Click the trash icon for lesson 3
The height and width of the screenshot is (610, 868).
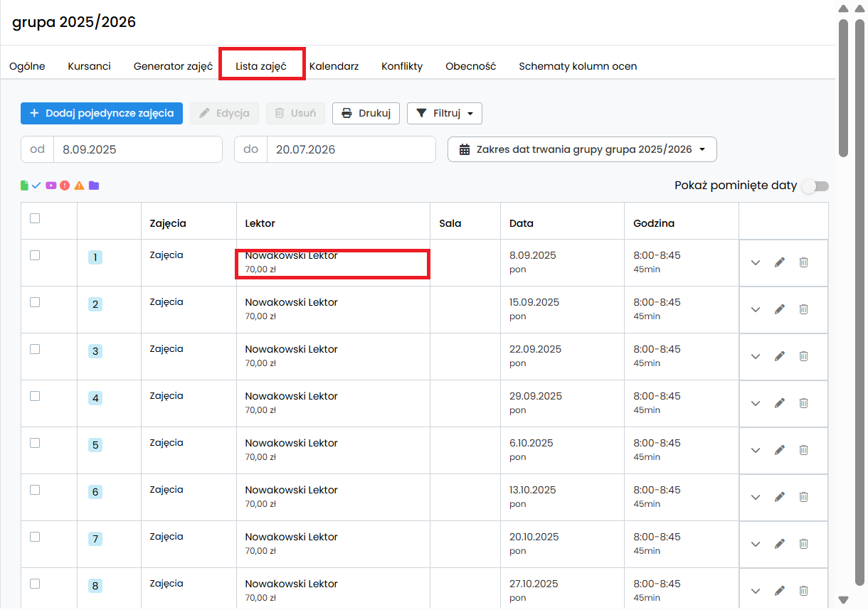803,356
